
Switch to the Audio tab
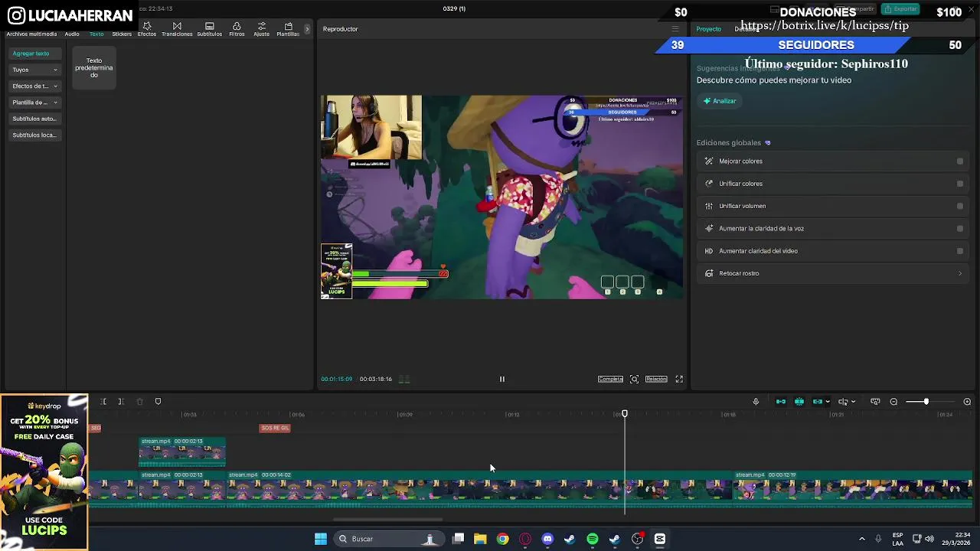pos(72,34)
